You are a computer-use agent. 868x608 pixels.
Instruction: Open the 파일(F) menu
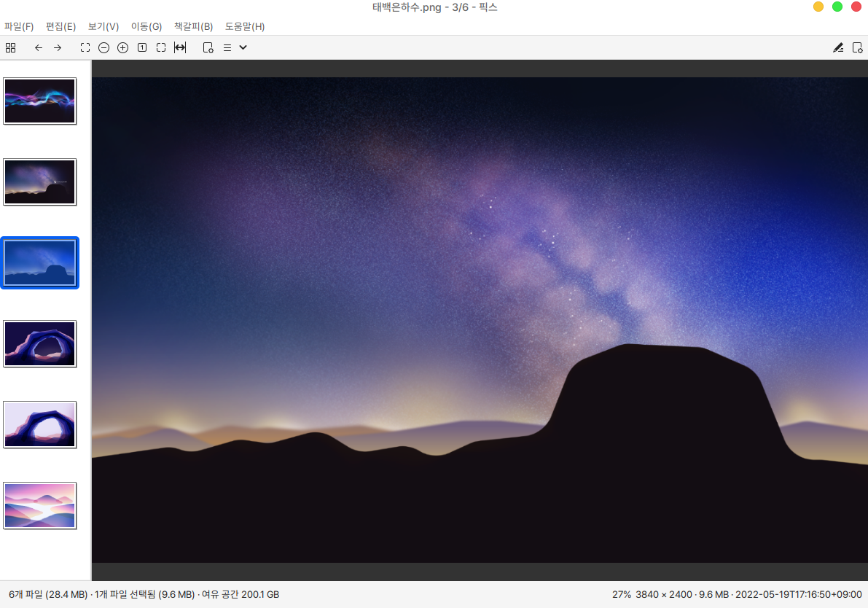pos(19,27)
